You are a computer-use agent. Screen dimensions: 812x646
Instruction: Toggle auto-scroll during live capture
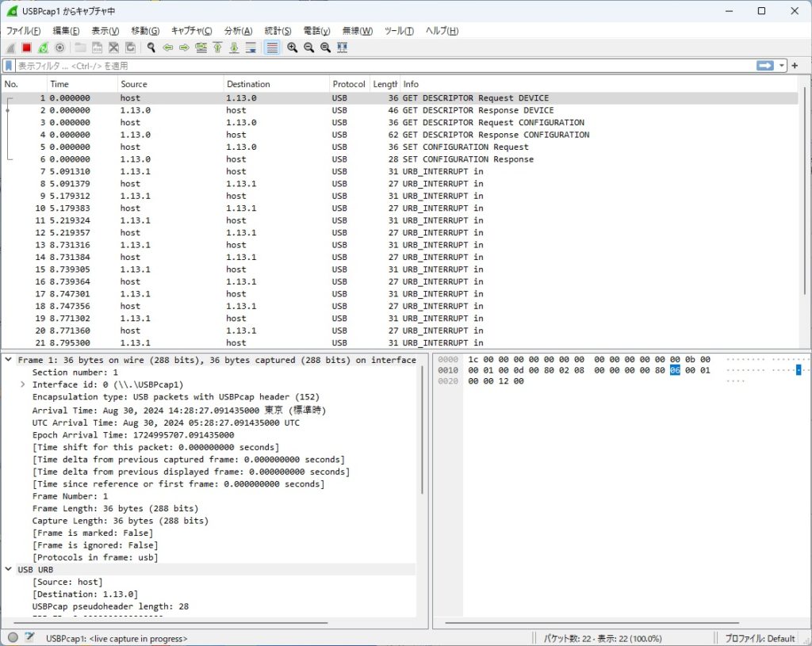click(251, 48)
